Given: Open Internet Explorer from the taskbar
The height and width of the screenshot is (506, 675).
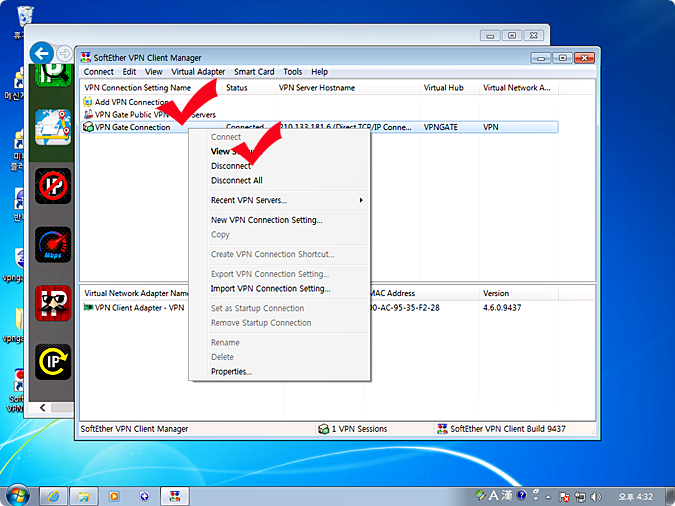Looking at the screenshot, I should coord(53,497).
